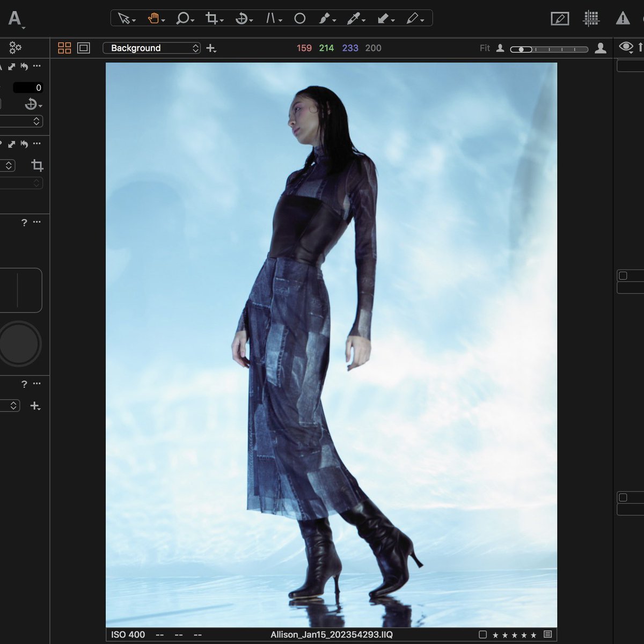Viewport: 644px width, 644px height.
Task: Click the red readout value 159
Action: 304,48
